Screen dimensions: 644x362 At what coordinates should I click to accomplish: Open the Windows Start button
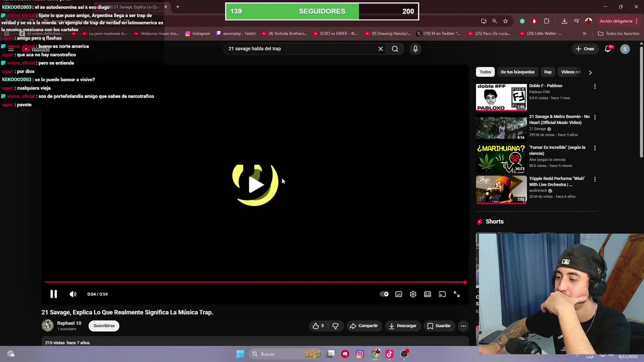240,354
